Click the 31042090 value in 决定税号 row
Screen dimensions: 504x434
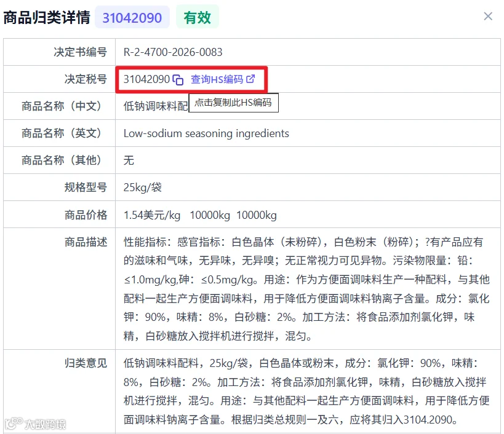tap(146, 79)
